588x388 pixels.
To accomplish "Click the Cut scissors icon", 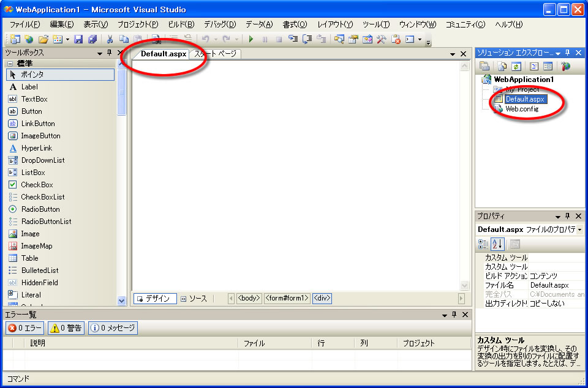I will [x=110, y=39].
